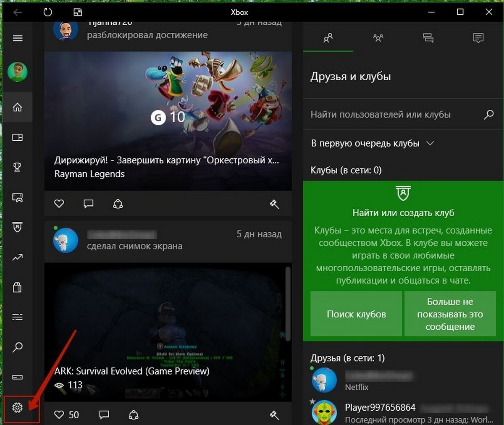This screenshot has height=425, width=504.
Task: Click the 'ARK: Survival Evolved (Game Preview)' title
Action: click(x=132, y=371)
